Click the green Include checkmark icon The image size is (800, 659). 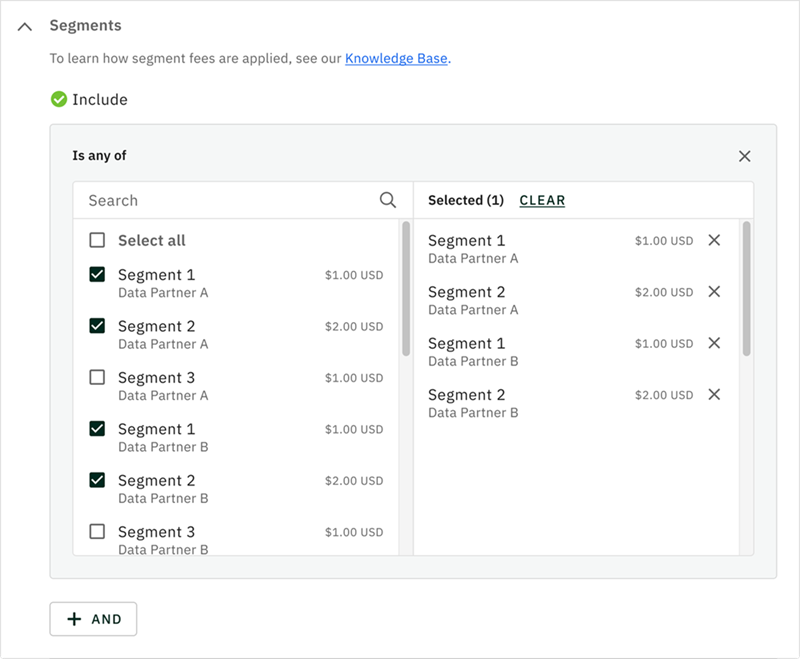[x=59, y=99]
